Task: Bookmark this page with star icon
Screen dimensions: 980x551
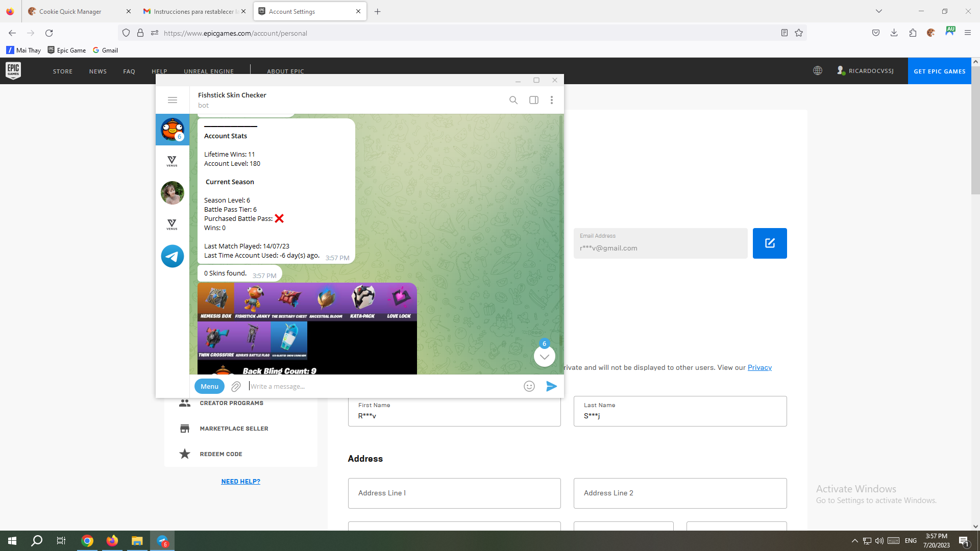Action: coord(799,33)
